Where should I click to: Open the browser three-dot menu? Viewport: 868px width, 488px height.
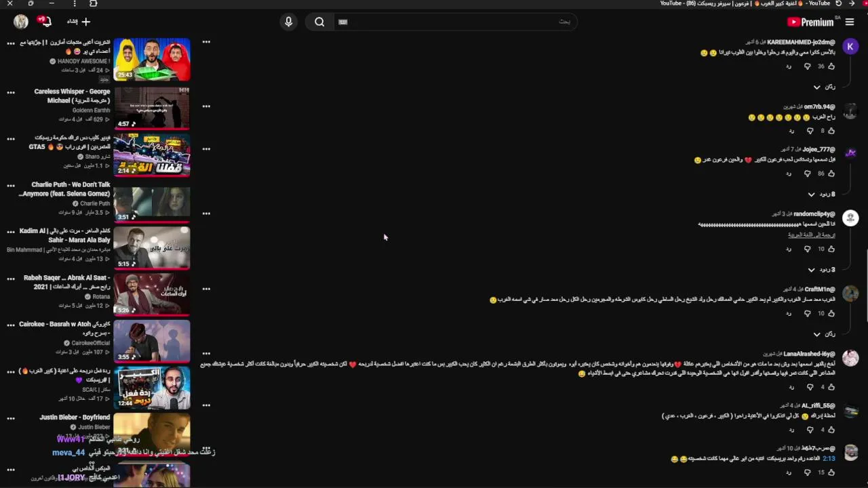pyautogui.click(x=74, y=3)
